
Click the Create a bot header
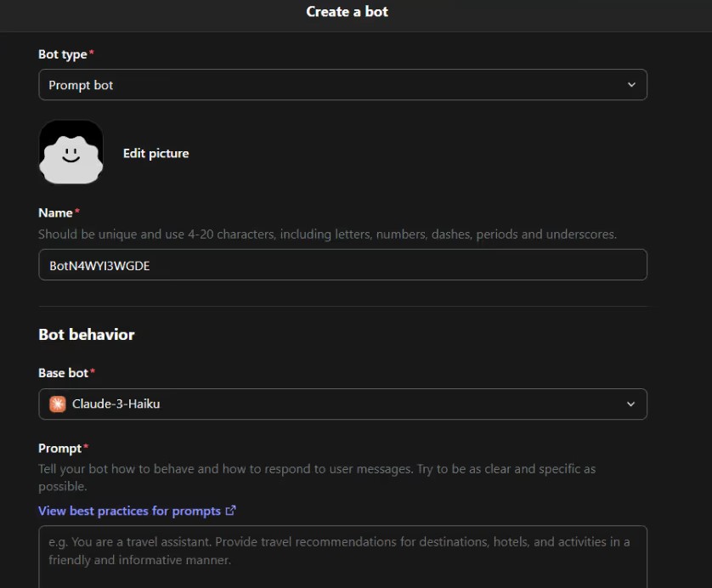[347, 11]
